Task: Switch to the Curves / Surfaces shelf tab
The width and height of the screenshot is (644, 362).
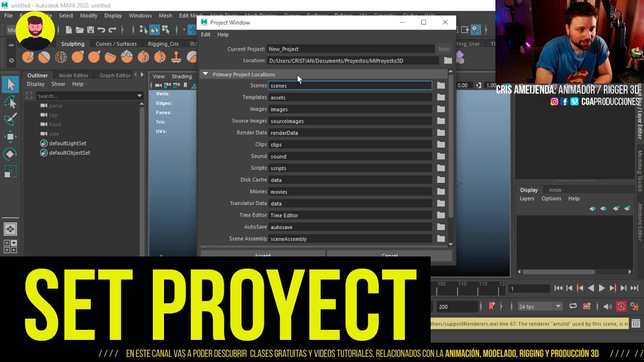Action: coord(116,44)
